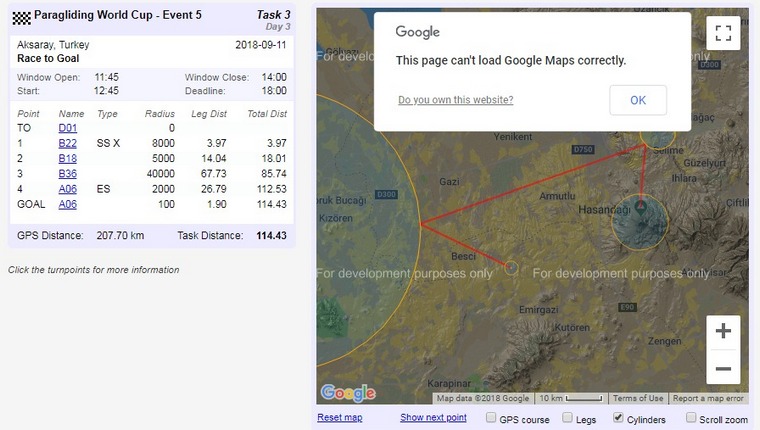Open turnpoint B22 link
The width and height of the screenshot is (760, 430).
68,143
